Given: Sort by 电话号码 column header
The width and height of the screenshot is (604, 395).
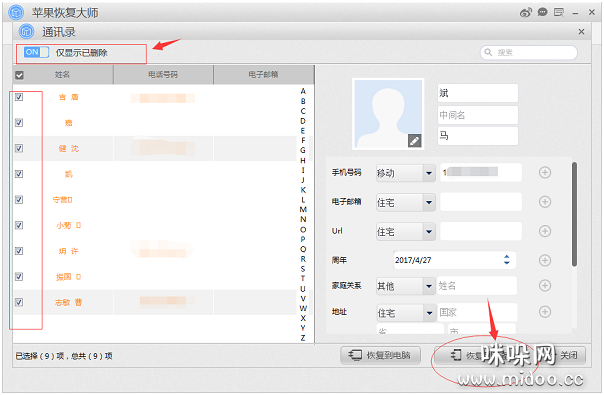Looking at the screenshot, I should click(163, 74).
